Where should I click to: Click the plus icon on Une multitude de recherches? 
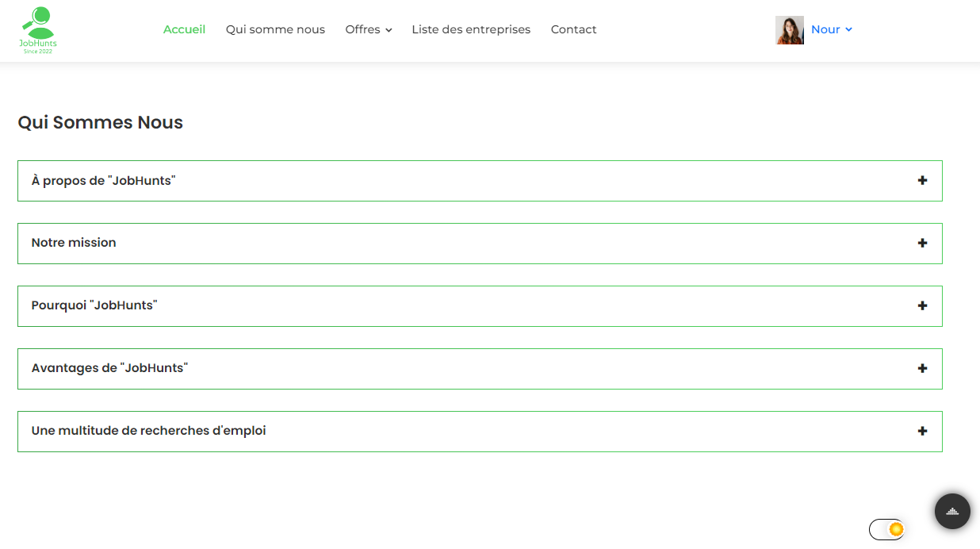[922, 432]
